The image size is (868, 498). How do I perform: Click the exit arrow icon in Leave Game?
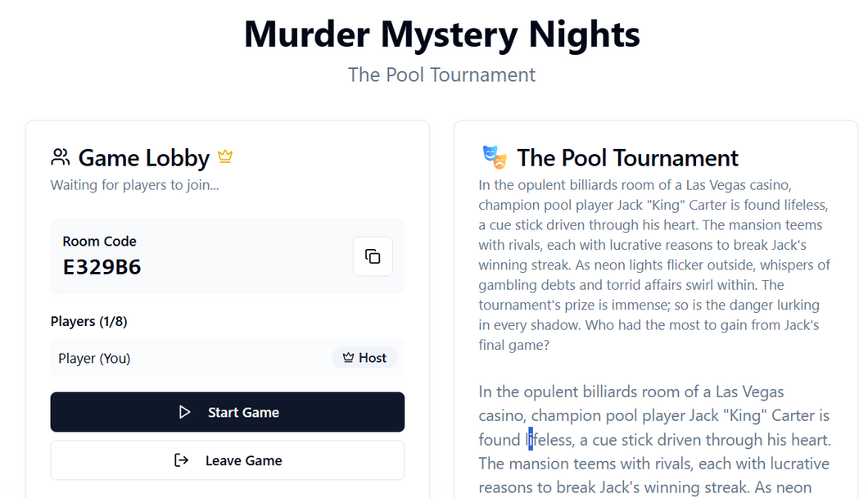182,460
